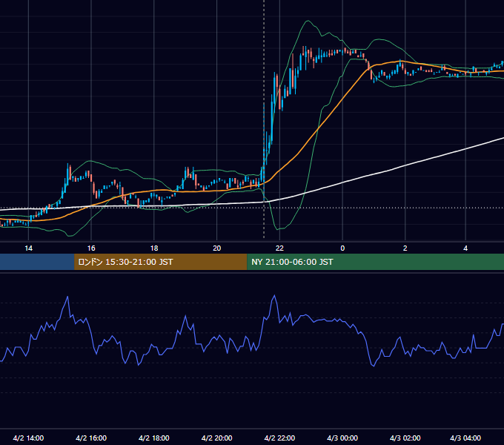
Task: Select the 18 hour label on price chart axis
Action: (x=154, y=248)
